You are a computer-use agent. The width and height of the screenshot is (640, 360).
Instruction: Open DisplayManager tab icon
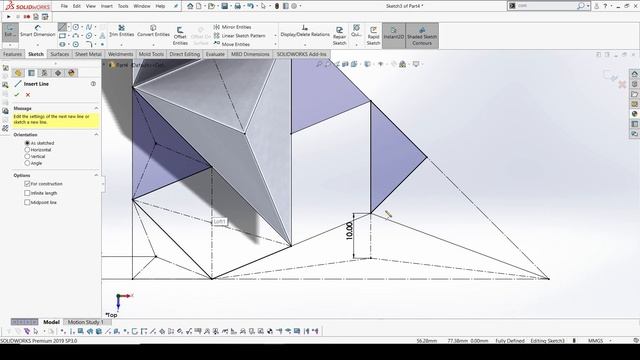[71, 73]
